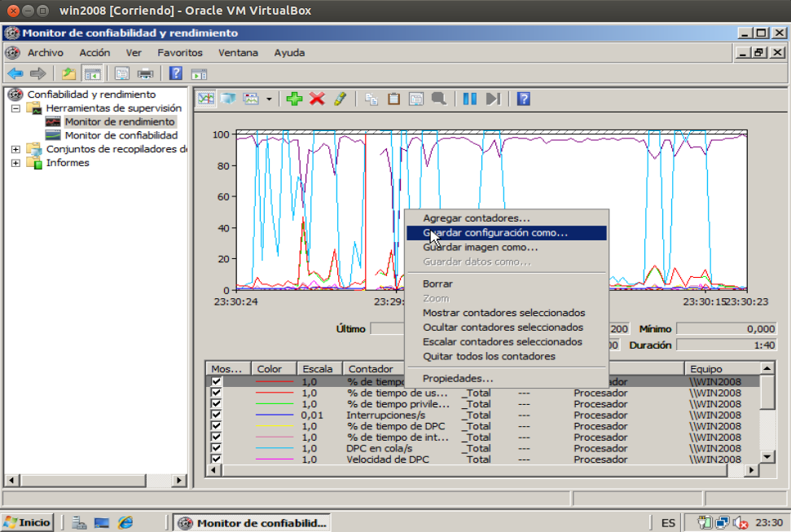Image resolution: width=791 pixels, height=532 pixels.
Task: Click the view current activity graph icon
Action: pyautogui.click(x=206, y=99)
